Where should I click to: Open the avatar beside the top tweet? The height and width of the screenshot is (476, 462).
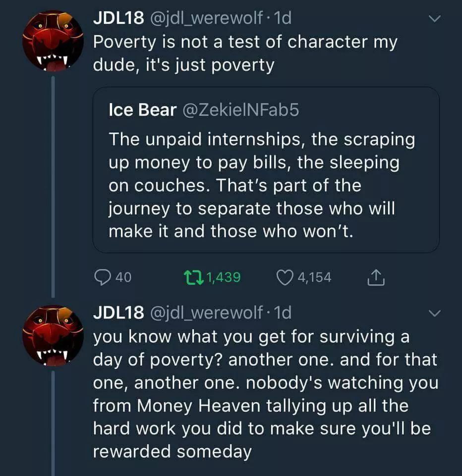(53, 40)
